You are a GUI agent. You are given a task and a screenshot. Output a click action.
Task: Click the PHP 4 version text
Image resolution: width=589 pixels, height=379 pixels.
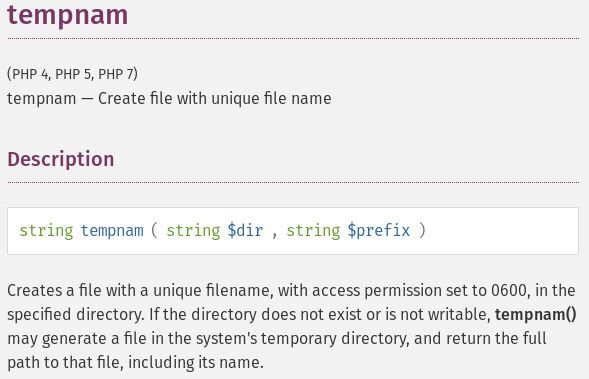pyautogui.click(x=30, y=74)
